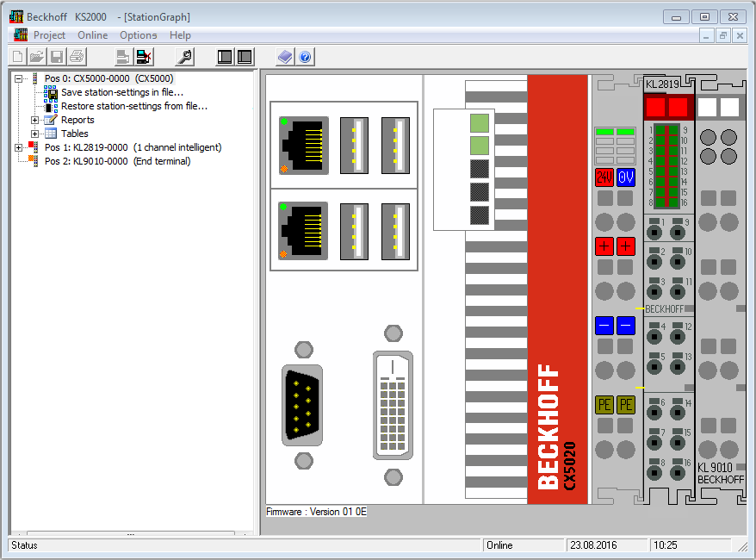The image size is (756, 560).
Task: Minimize the inner StationGraph child window
Action: click(x=706, y=35)
